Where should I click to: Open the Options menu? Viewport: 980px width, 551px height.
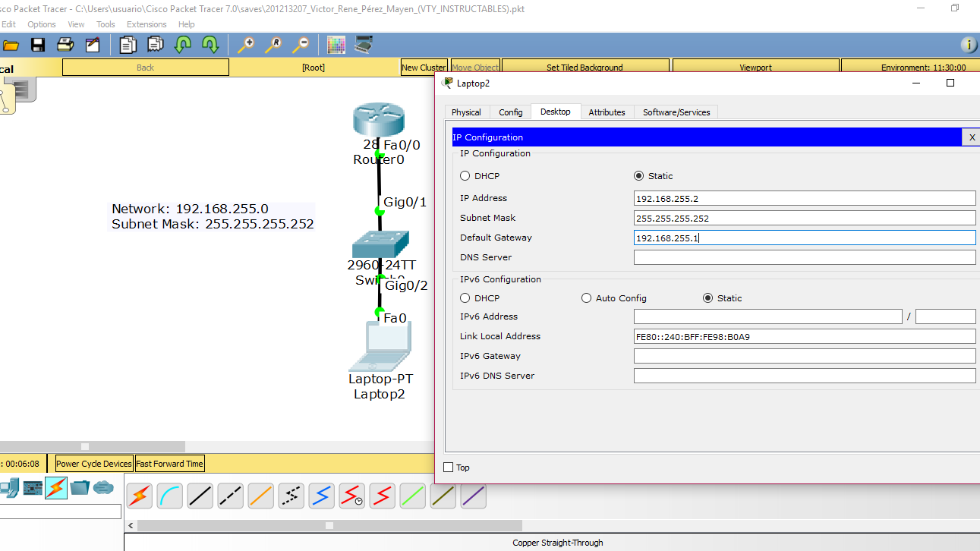pos(42,24)
